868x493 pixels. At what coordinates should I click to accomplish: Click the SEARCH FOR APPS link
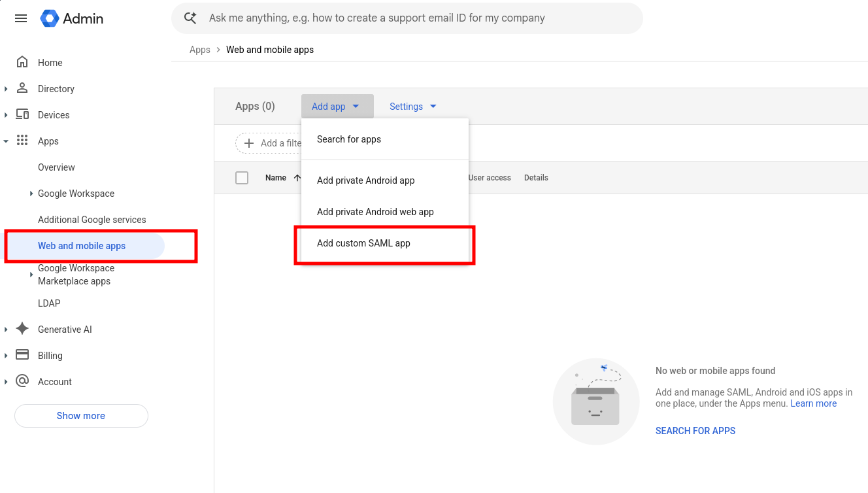(695, 431)
